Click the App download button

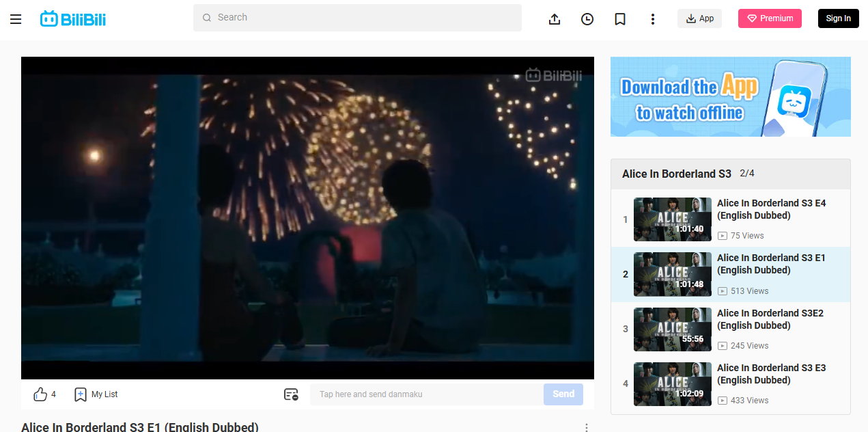coord(699,18)
